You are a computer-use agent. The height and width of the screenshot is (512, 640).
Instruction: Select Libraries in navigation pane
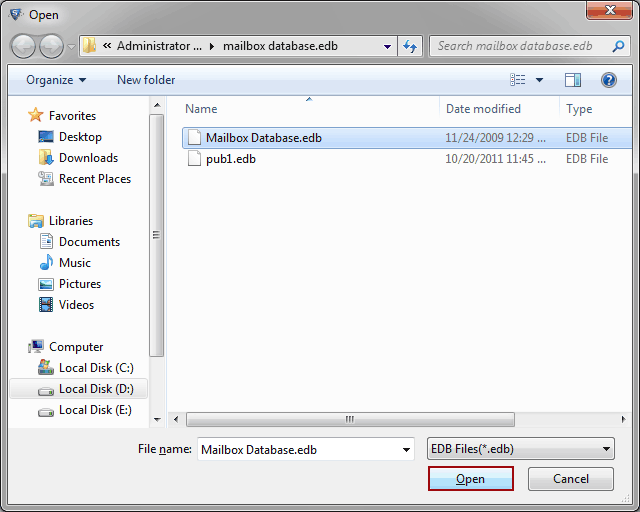coord(71,221)
